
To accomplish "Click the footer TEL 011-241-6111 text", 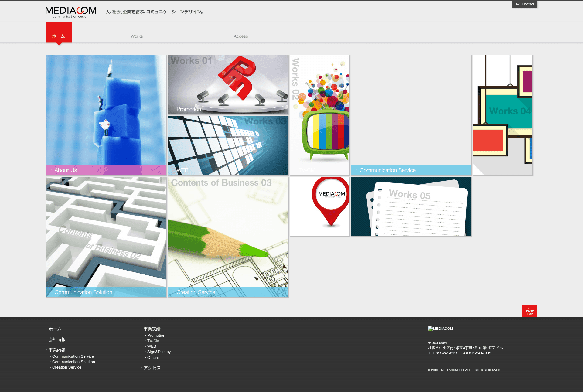I will pyautogui.click(x=443, y=353).
